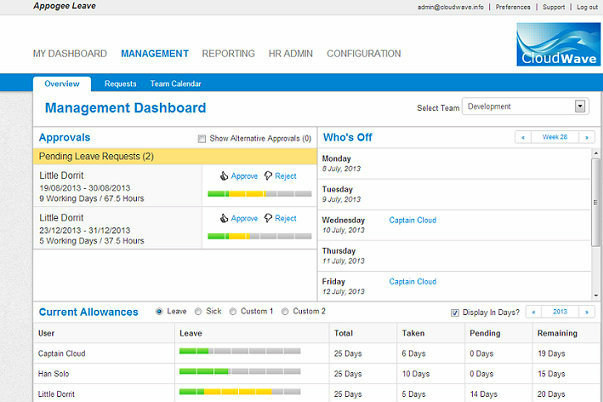
Task: Select the Custom 1 radio button
Action: pos(233,312)
